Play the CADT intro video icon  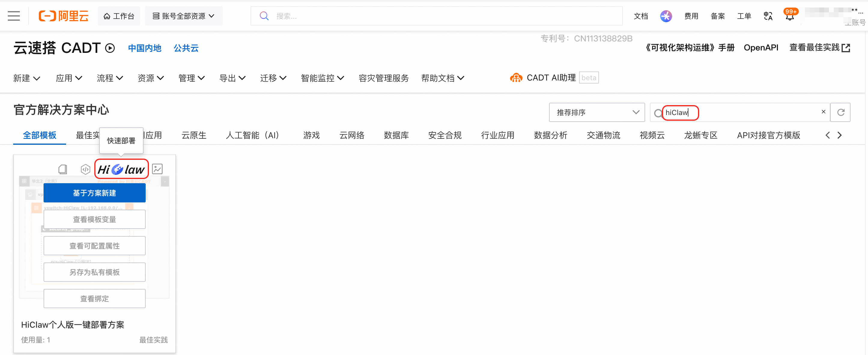[110, 48]
